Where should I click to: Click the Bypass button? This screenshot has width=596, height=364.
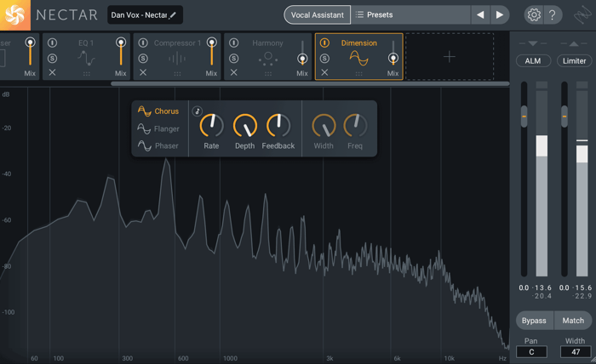tap(534, 321)
